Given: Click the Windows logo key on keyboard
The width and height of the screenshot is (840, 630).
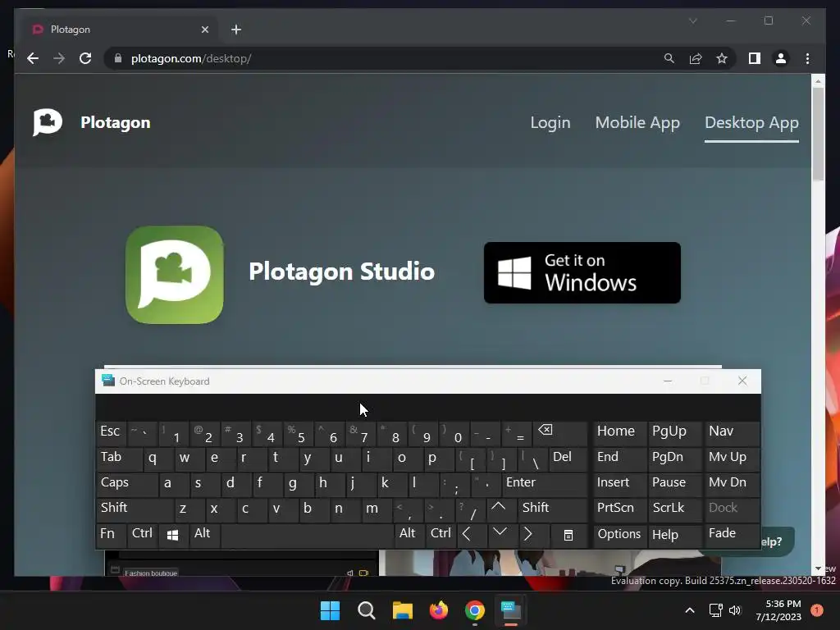Looking at the screenshot, I should [x=172, y=535].
